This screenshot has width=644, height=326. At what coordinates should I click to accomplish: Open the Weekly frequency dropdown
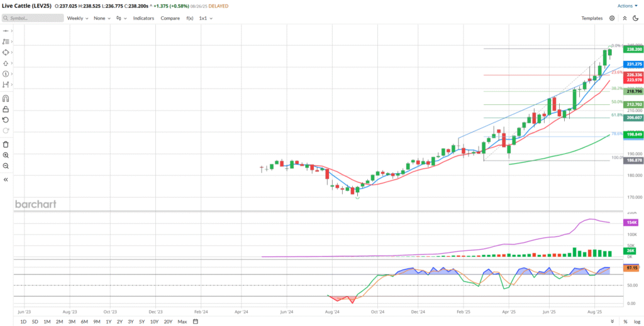click(x=78, y=18)
